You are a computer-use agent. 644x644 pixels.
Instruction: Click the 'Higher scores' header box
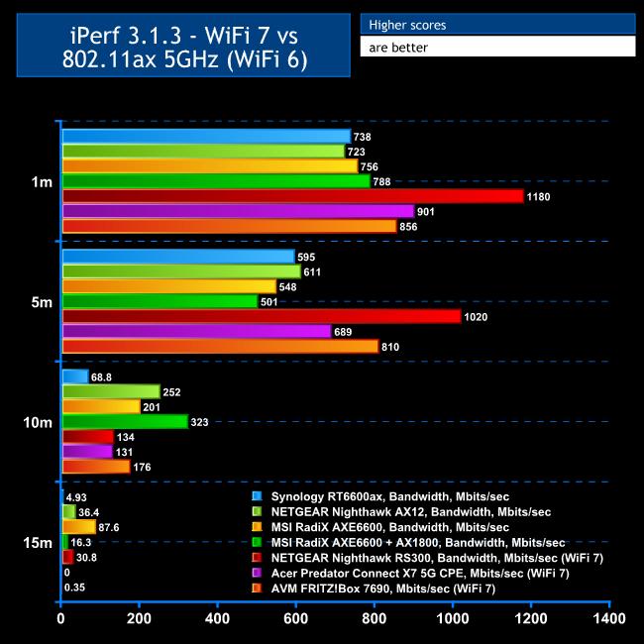point(497,24)
